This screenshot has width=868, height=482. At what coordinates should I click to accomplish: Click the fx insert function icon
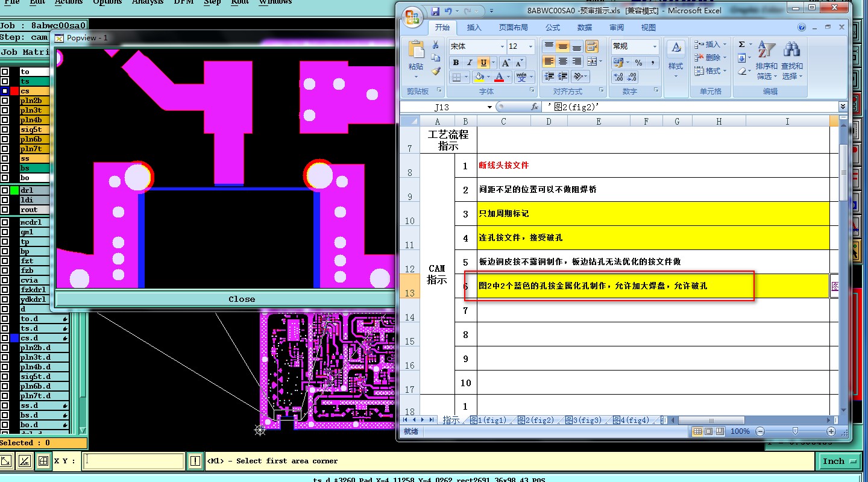534,107
